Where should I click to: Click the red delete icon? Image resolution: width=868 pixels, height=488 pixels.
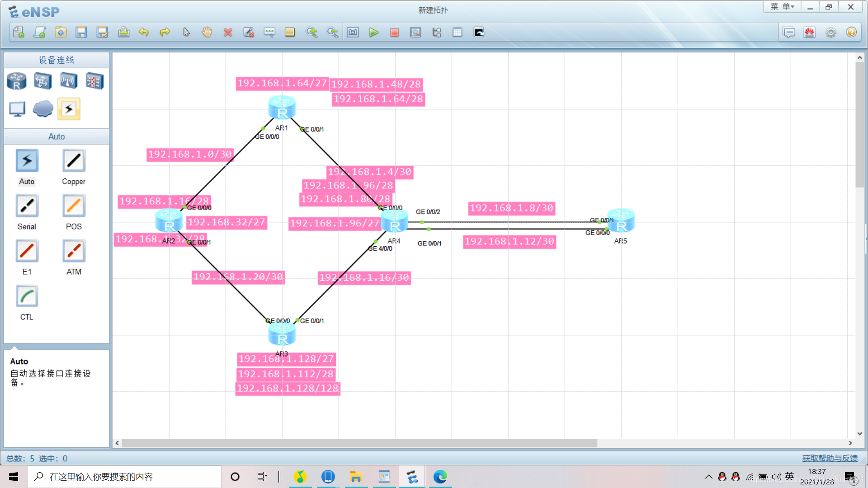(228, 32)
